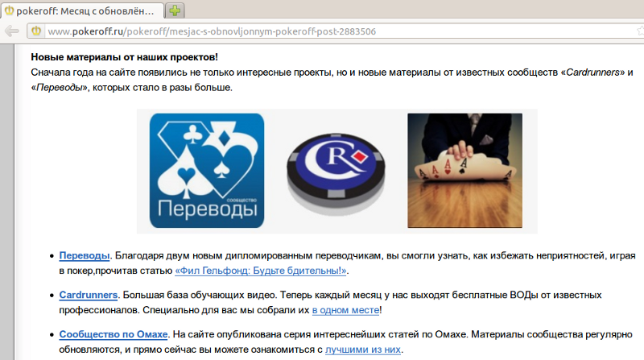Click the pokeroff tab favicon crown icon

tap(9, 10)
